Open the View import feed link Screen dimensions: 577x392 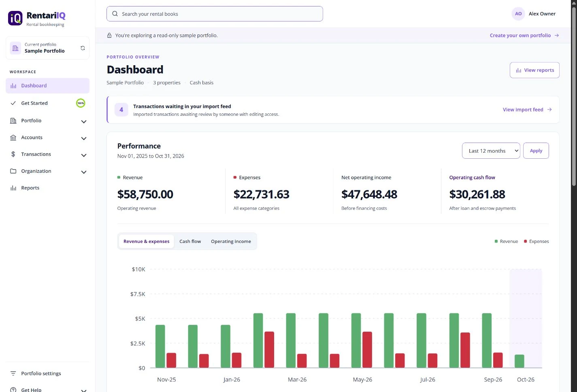click(527, 110)
